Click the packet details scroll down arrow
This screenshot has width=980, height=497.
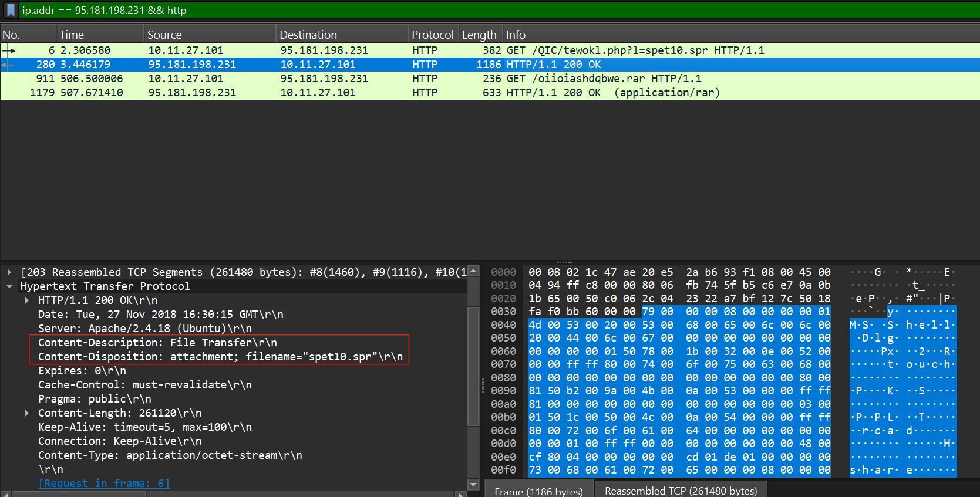[473, 485]
